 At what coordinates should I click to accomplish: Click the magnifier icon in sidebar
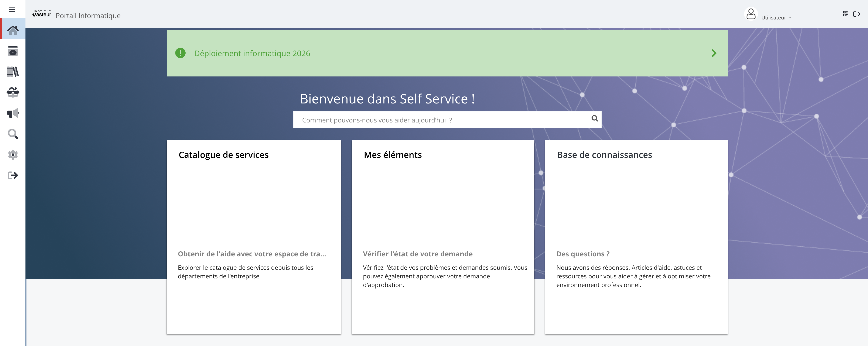(13, 134)
